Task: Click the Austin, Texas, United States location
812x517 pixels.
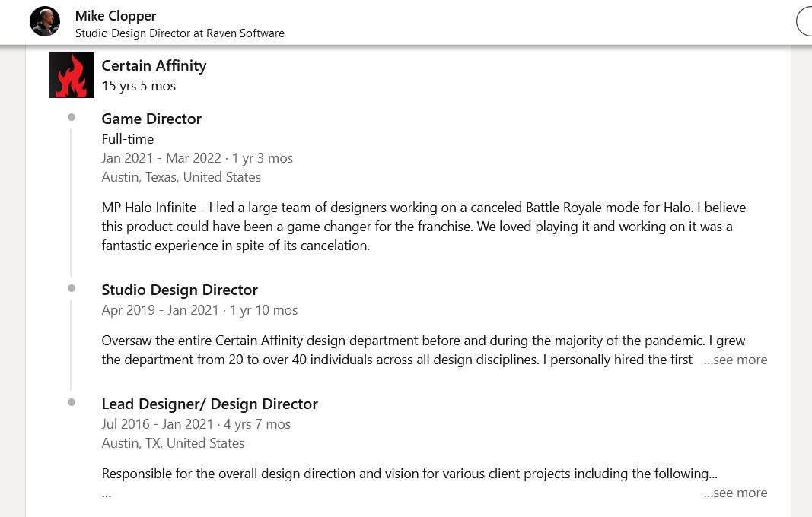Action: [x=181, y=177]
